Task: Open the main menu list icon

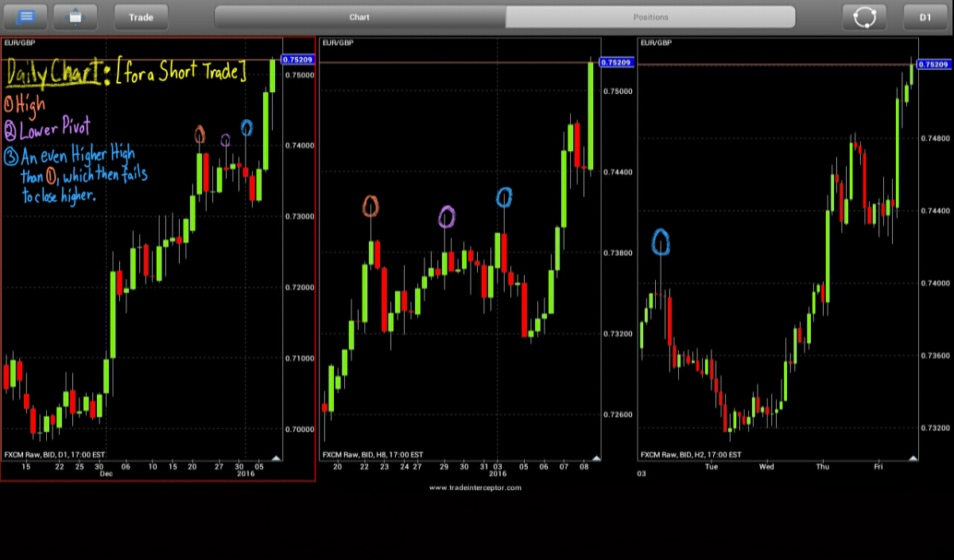Action: coord(25,17)
